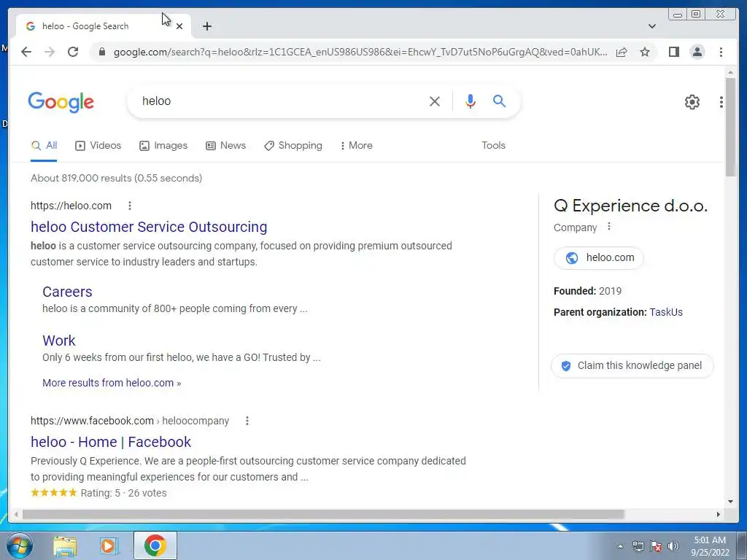Open Google apps dots menu
747x560 pixels.
click(x=721, y=101)
